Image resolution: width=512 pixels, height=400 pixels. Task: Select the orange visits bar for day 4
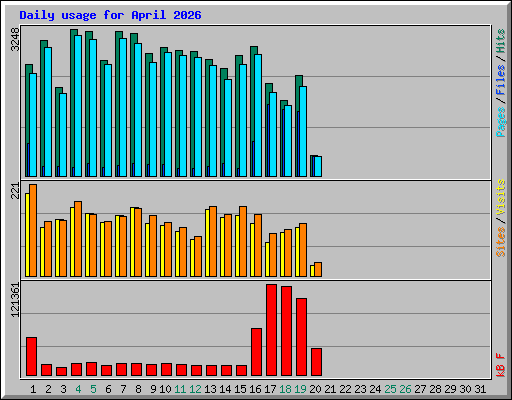pyautogui.click(x=78, y=239)
